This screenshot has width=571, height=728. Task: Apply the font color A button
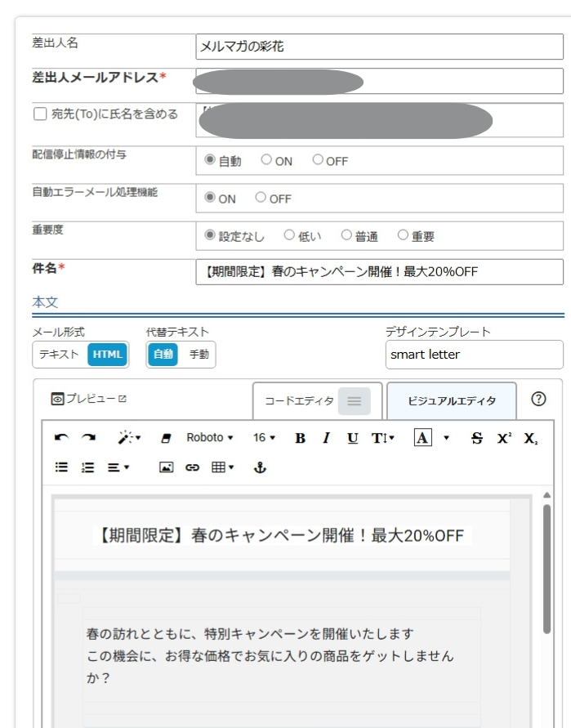pyautogui.click(x=422, y=438)
